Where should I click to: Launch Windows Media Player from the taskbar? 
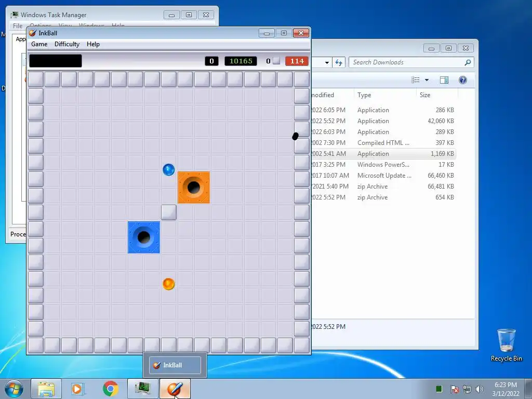[x=77, y=389]
